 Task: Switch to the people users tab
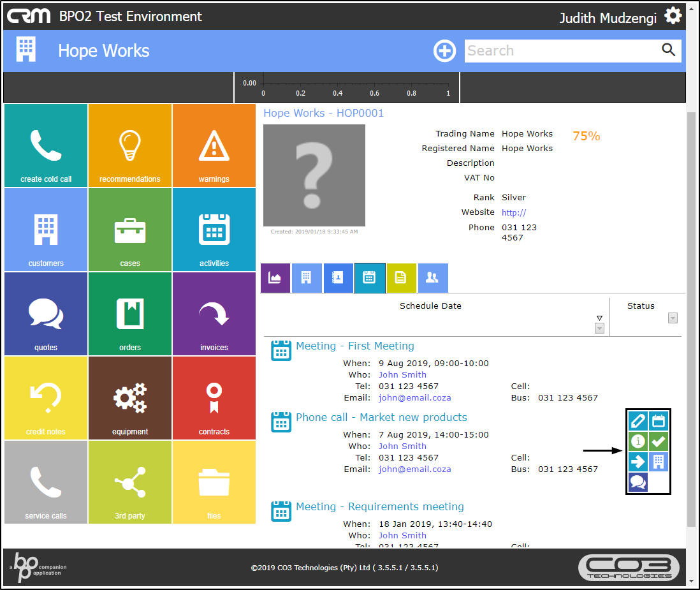433,278
